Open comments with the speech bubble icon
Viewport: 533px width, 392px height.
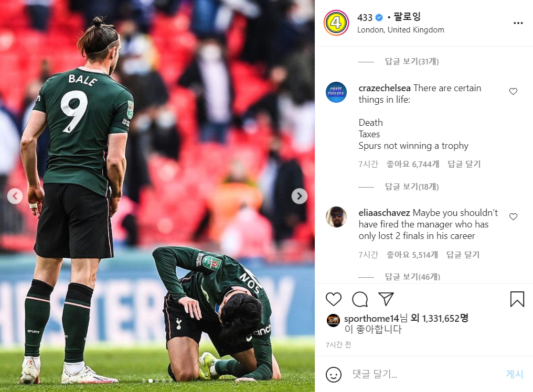360,299
